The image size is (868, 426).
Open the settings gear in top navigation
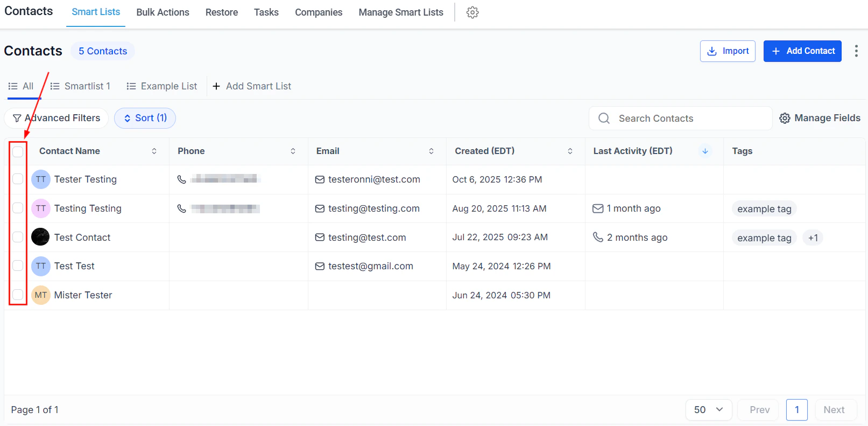coord(472,12)
